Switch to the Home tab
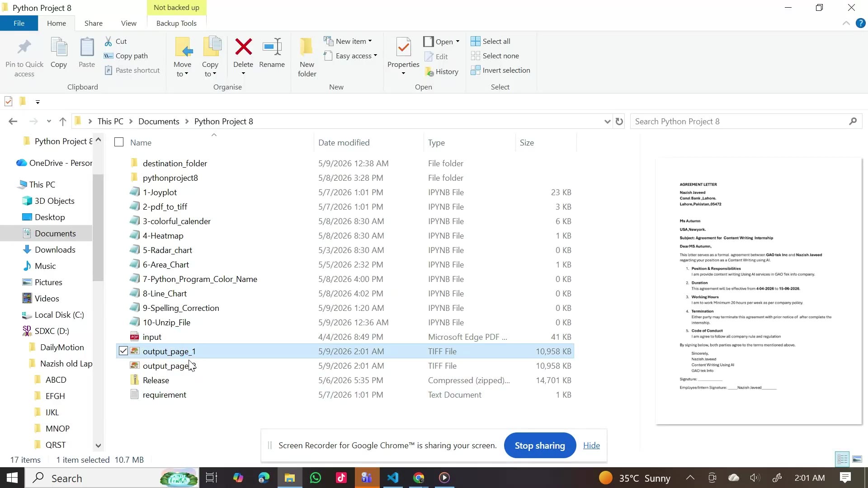Image resolution: width=868 pixels, height=488 pixels. click(57, 23)
